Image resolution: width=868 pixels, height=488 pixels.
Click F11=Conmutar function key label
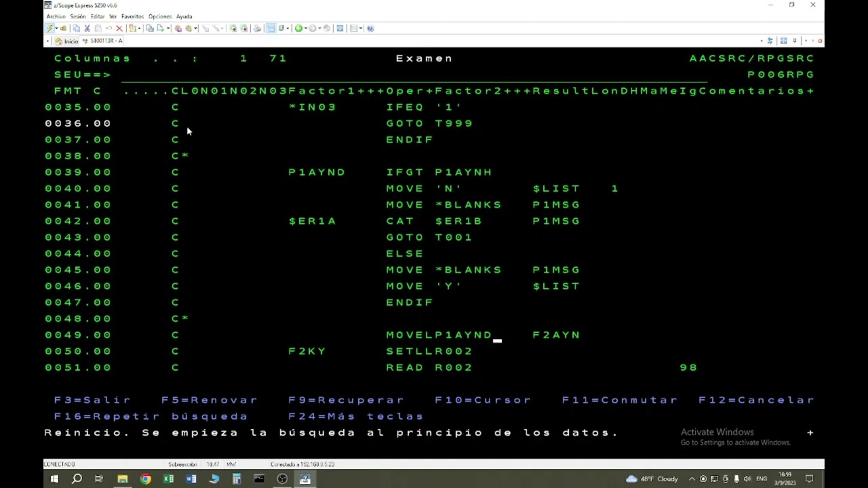click(620, 400)
